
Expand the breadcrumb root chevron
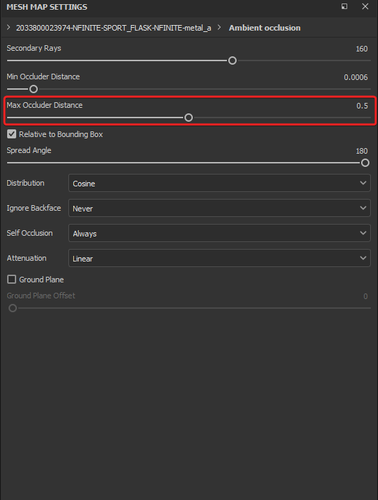pyautogui.click(x=8, y=27)
